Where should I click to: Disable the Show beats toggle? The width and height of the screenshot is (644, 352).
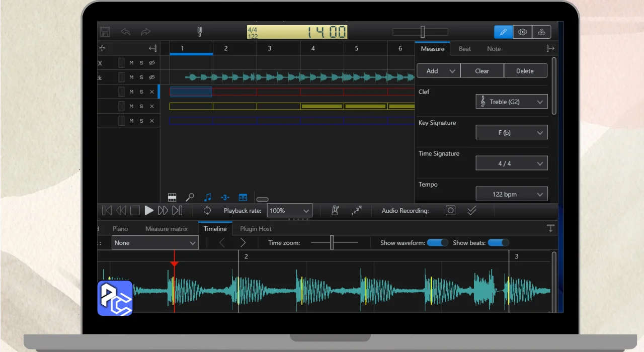498,243
